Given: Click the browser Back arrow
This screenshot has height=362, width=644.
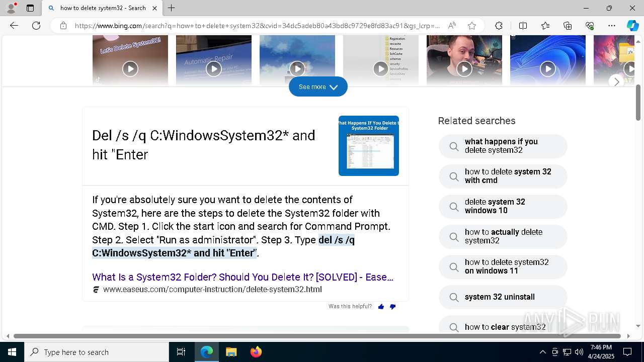Looking at the screenshot, I should click(x=14, y=26).
